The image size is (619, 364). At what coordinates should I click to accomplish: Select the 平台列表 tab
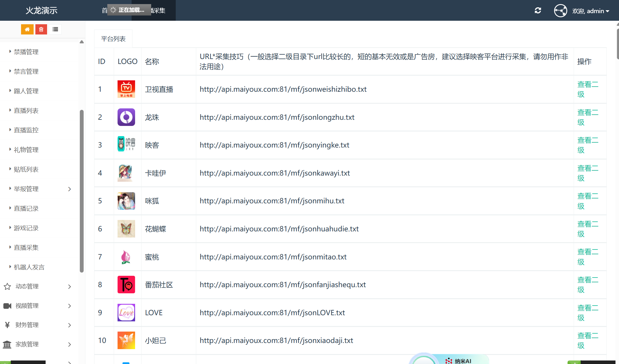tap(113, 39)
